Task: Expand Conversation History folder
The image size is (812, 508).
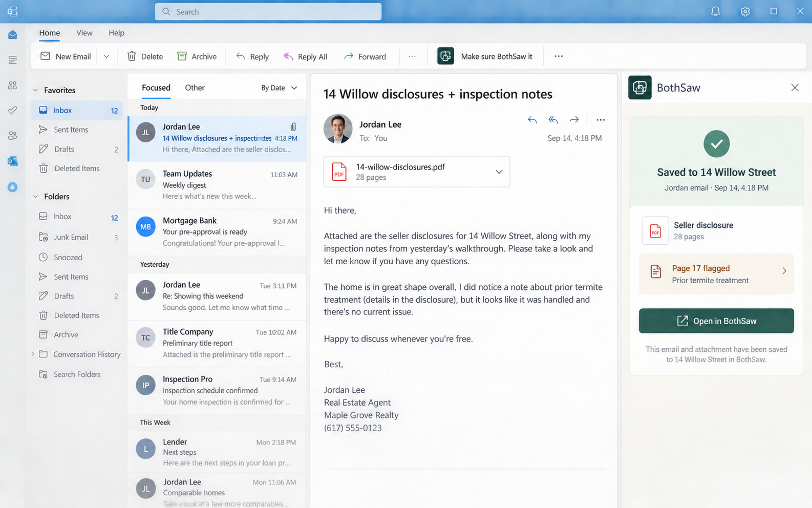Action: point(33,354)
